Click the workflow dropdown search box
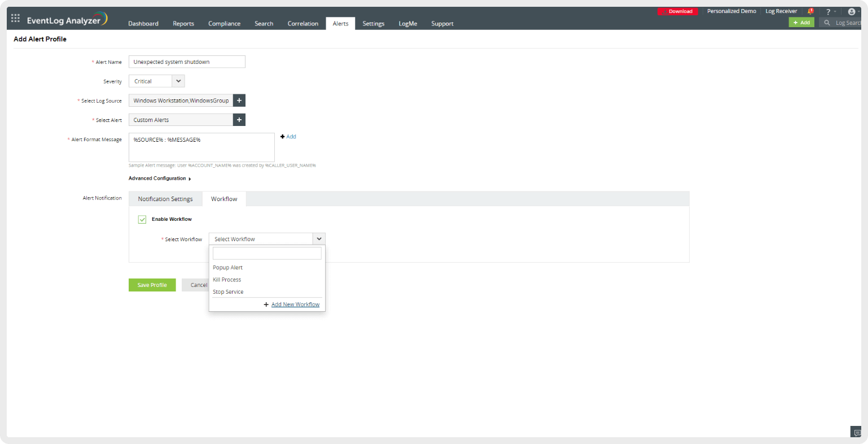 pyautogui.click(x=267, y=253)
